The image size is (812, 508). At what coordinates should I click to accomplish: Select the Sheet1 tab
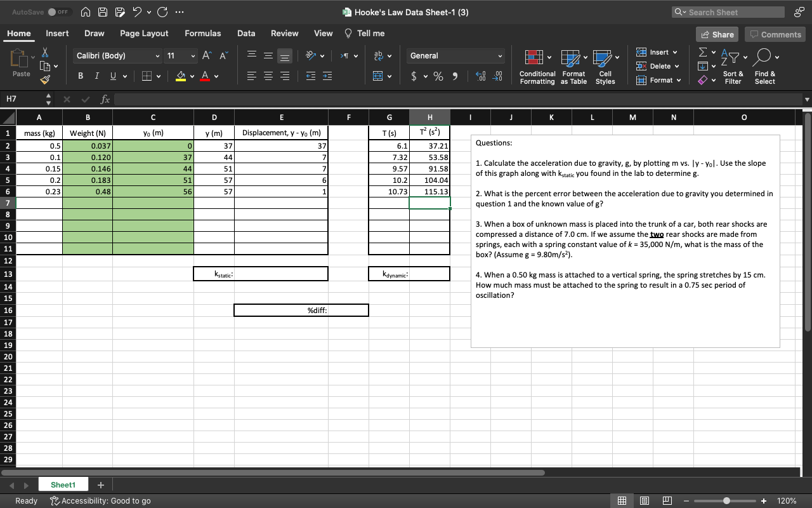pos(63,484)
